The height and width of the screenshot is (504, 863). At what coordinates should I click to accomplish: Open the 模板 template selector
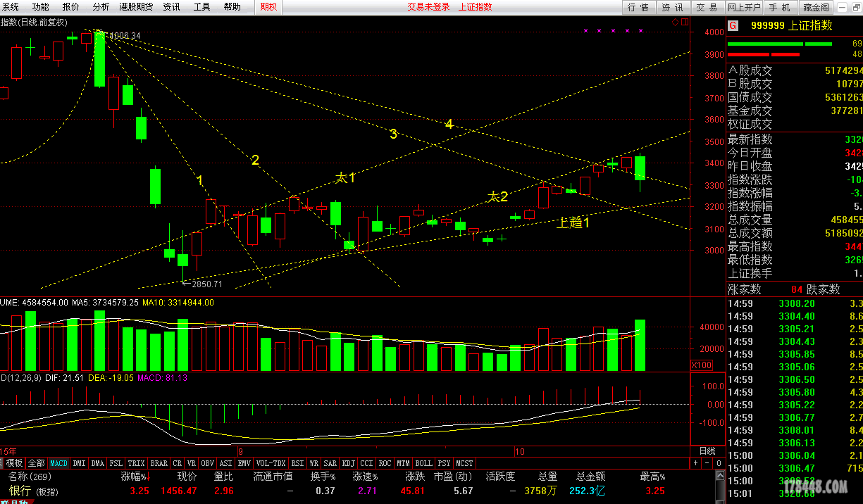[14, 463]
